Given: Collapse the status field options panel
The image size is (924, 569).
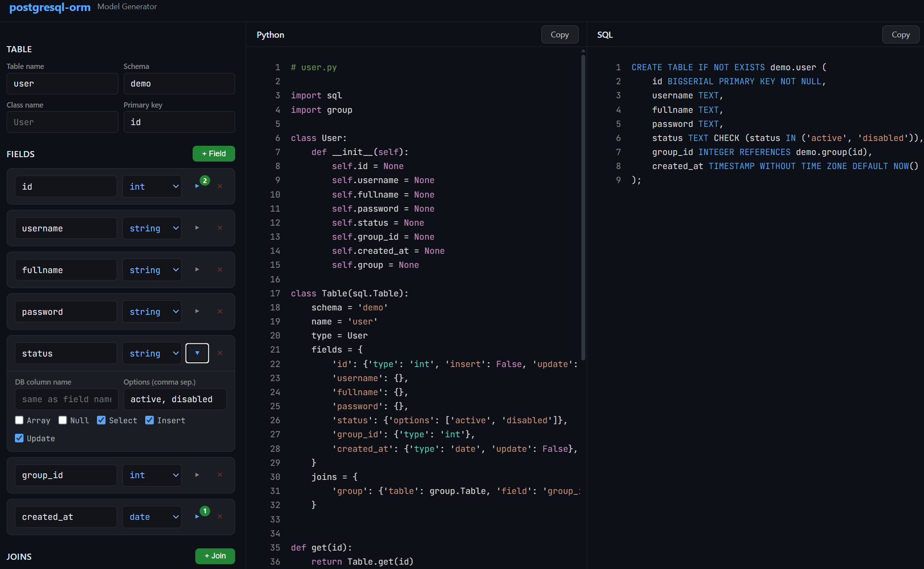Looking at the screenshot, I should point(197,353).
